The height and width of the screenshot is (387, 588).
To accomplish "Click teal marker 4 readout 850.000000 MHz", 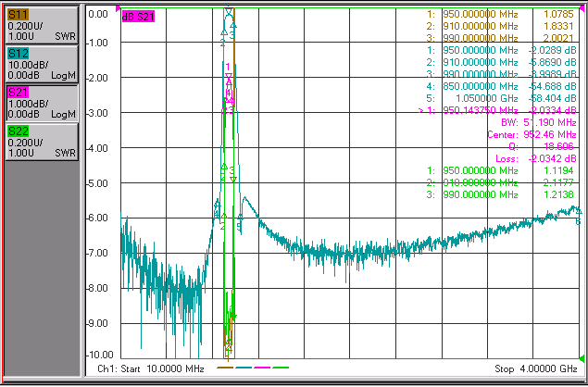I will coord(501,86).
